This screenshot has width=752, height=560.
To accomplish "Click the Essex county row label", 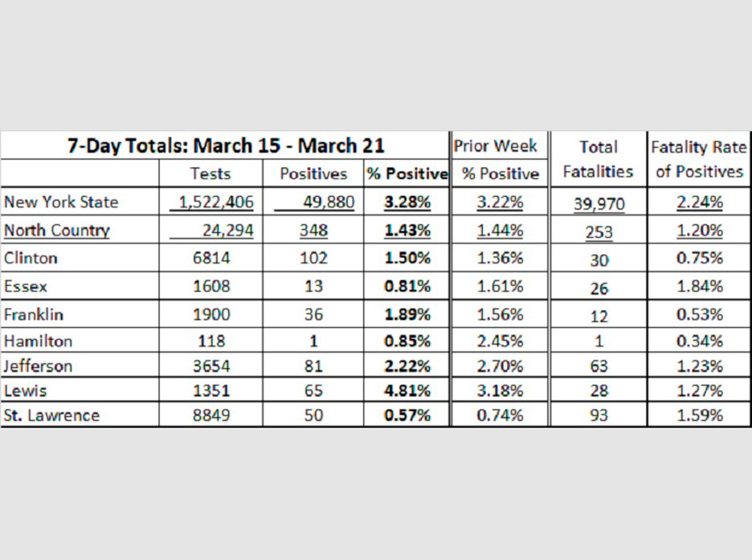I will tap(26, 286).
